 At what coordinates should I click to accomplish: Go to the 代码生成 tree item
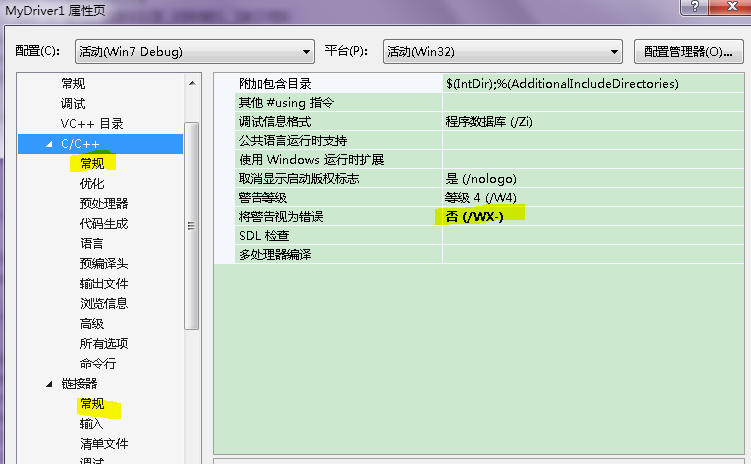tap(104, 224)
